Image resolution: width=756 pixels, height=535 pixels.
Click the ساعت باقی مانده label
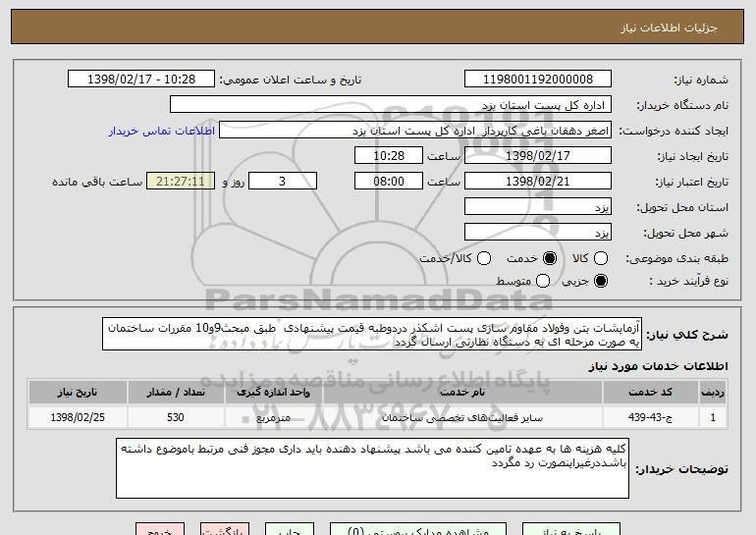tap(97, 182)
